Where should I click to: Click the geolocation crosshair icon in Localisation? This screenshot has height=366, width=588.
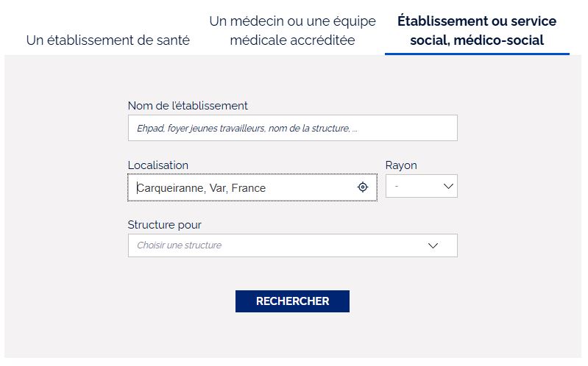pyautogui.click(x=363, y=187)
